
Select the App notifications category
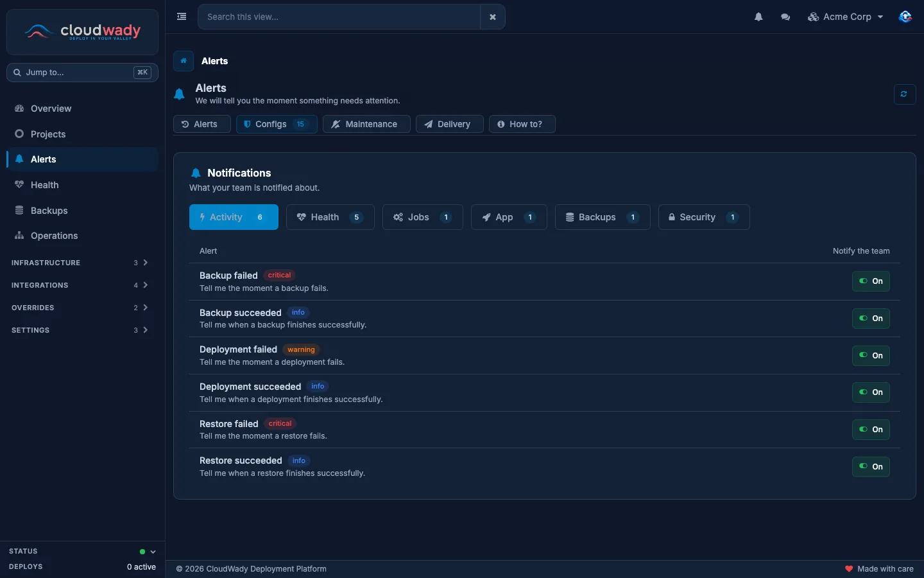(x=509, y=217)
